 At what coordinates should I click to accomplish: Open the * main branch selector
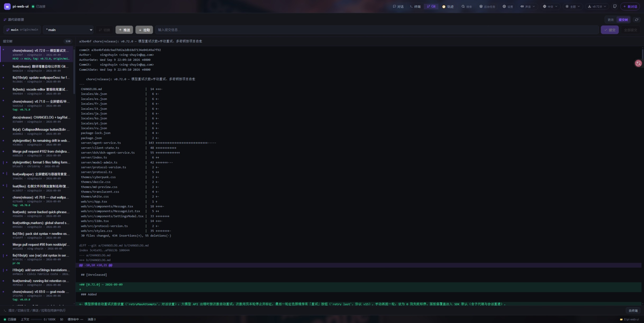pos(68,30)
